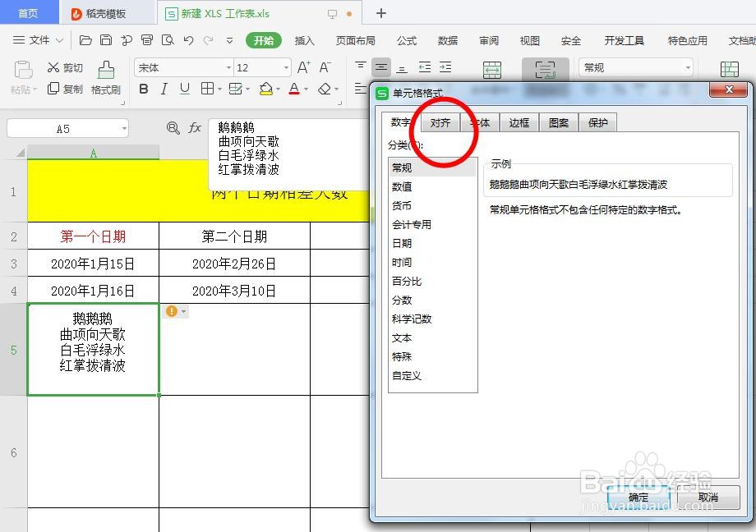
Task: Click the copy (复制) icon
Action: tap(54, 89)
